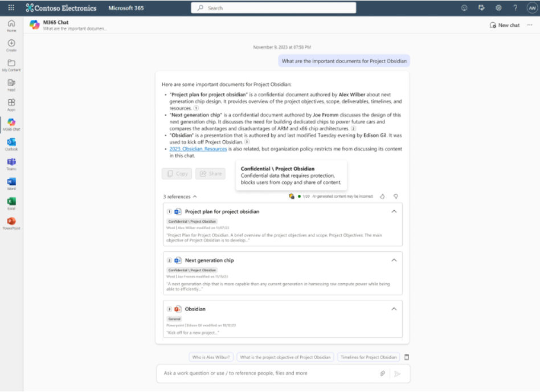Open the more options ellipsis menu
The height and width of the screenshot is (392, 540).
(x=530, y=25)
